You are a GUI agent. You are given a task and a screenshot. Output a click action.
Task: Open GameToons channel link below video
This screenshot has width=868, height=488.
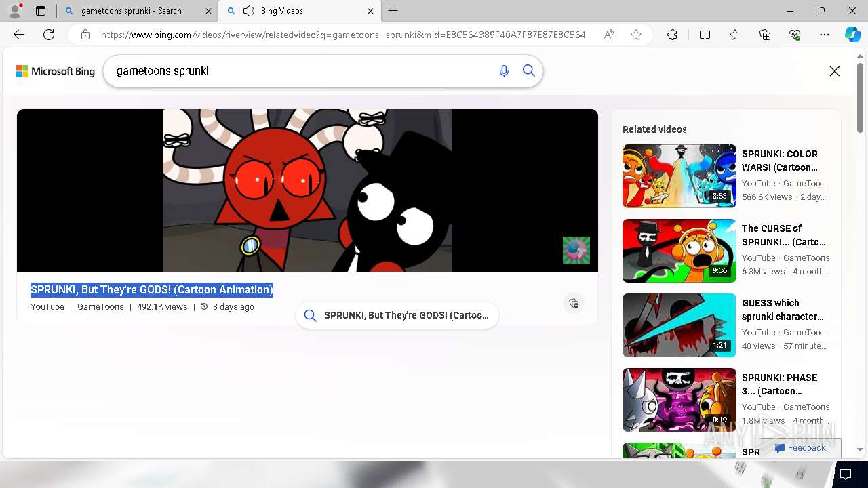[x=100, y=307]
